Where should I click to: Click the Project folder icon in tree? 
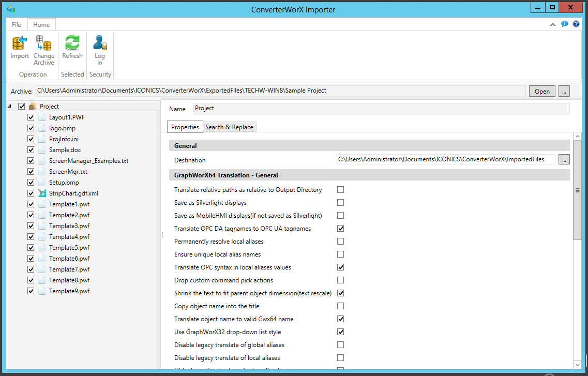coord(33,107)
